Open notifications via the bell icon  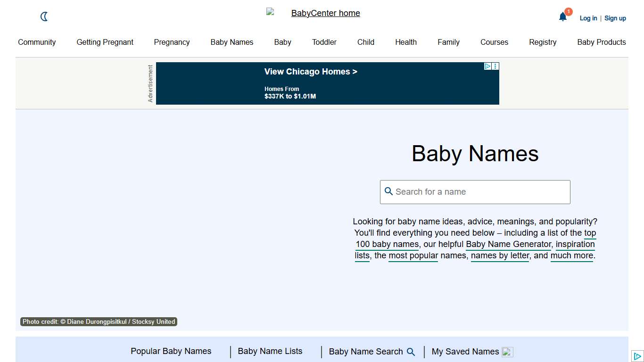(x=563, y=16)
